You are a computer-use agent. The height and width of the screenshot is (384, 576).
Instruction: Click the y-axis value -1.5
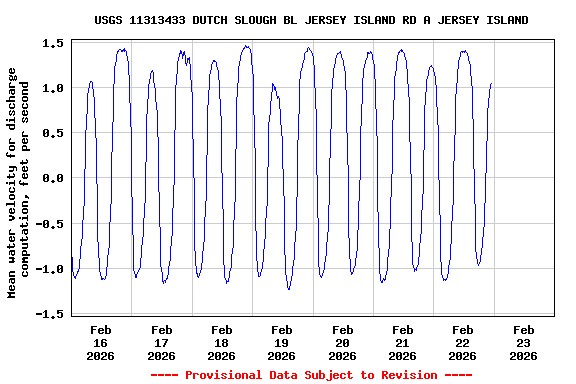[49, 314]
